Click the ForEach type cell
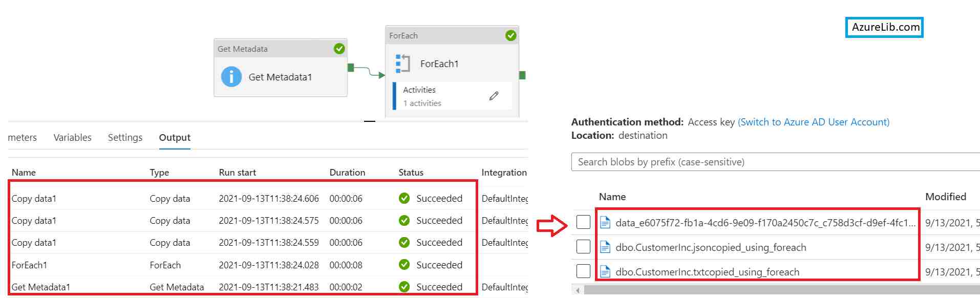 [165, 265]
